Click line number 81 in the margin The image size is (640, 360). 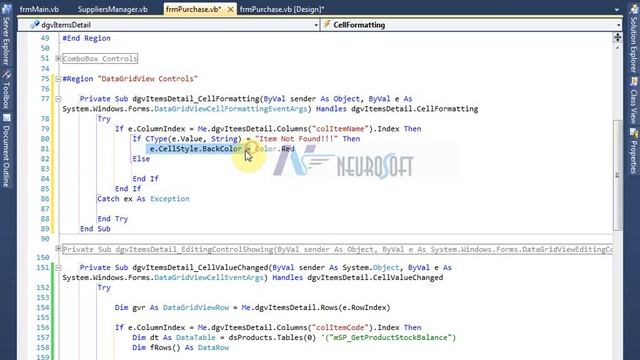coord(45,149)
